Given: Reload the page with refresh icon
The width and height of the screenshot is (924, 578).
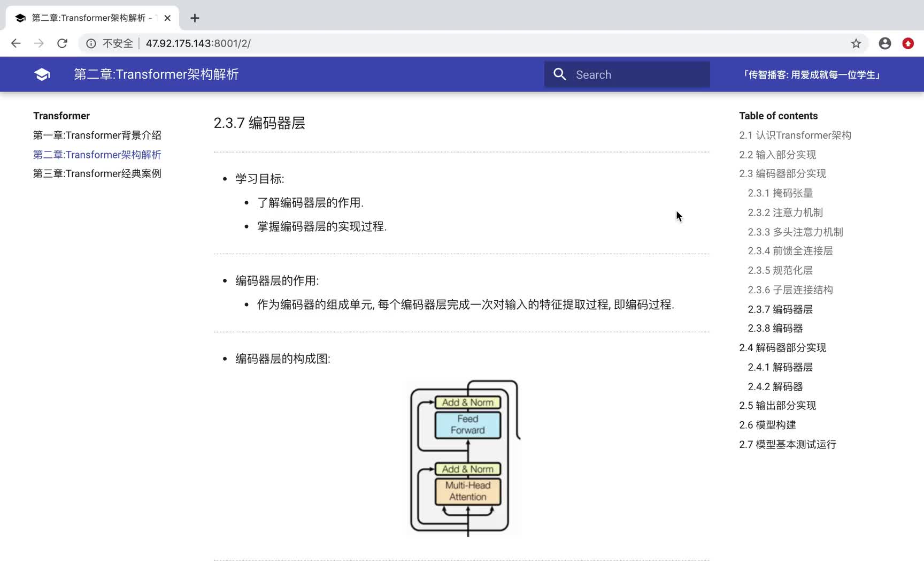Looking at the screenshot, I should (62, 43).
